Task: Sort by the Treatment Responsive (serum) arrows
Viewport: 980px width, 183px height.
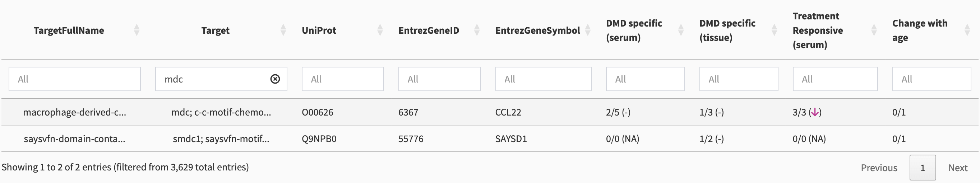Action: [874, 30]
